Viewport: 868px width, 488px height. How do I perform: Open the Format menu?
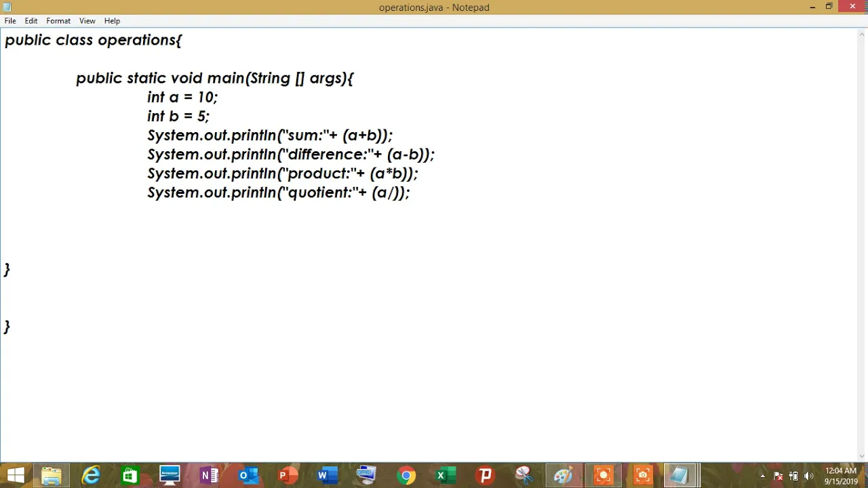coord(58,21)
